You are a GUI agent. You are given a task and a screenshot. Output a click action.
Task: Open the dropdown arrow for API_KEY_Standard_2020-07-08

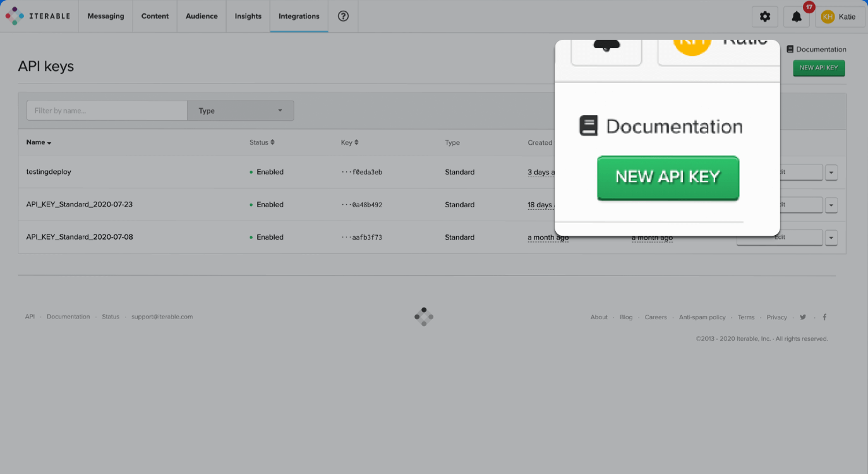pos(831,238)
